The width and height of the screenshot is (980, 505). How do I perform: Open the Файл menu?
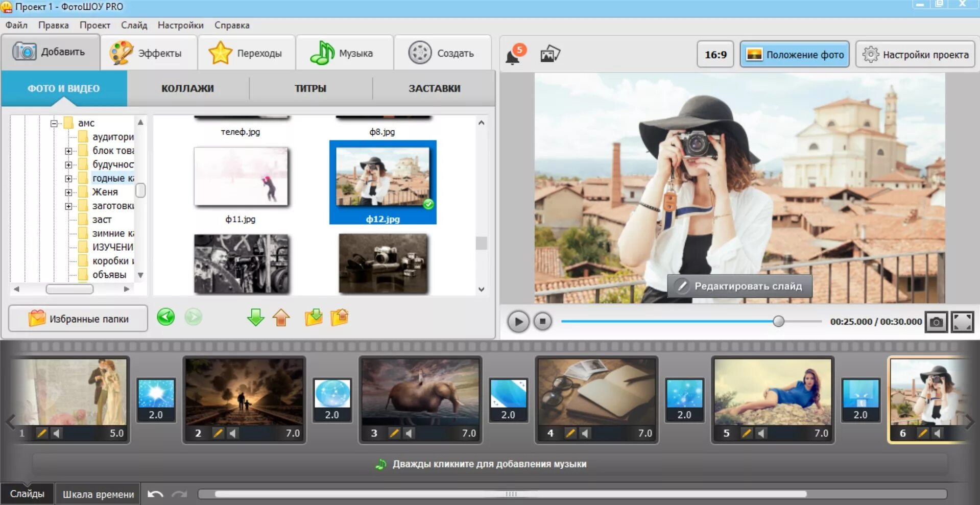pyautogui.click(x=16, y=25)
